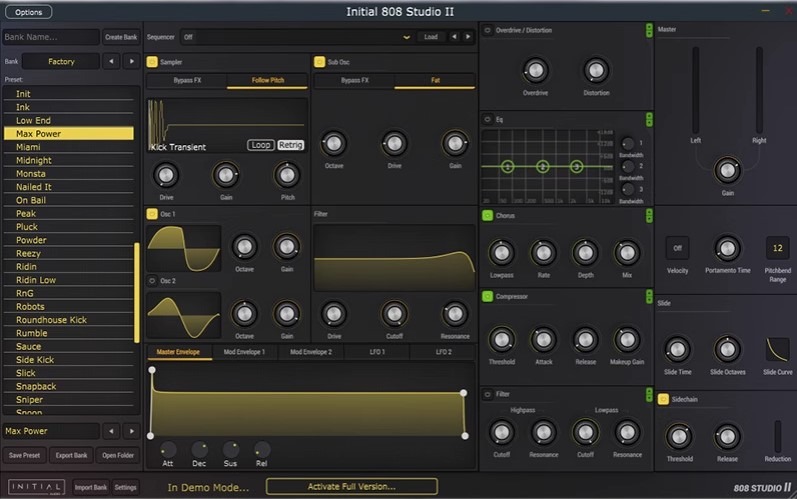Click the Sampler Pitch knob
Screen dimensions: 797x499
point(287,176)
